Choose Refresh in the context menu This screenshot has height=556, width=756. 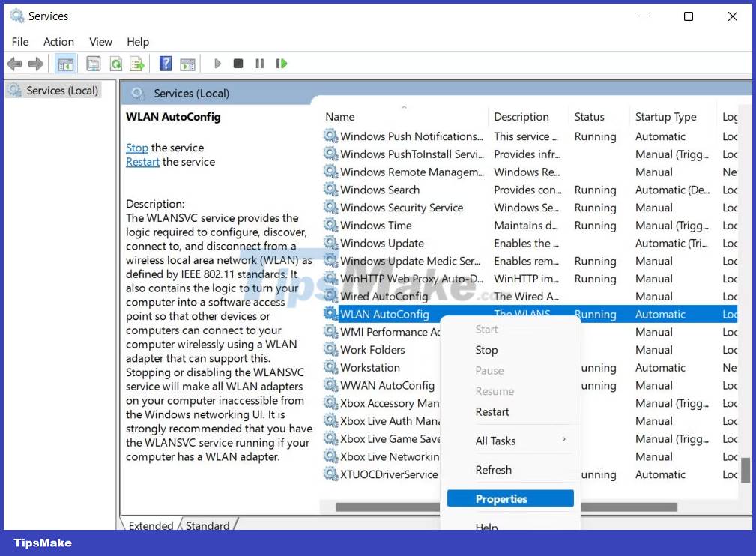point(510,470)
